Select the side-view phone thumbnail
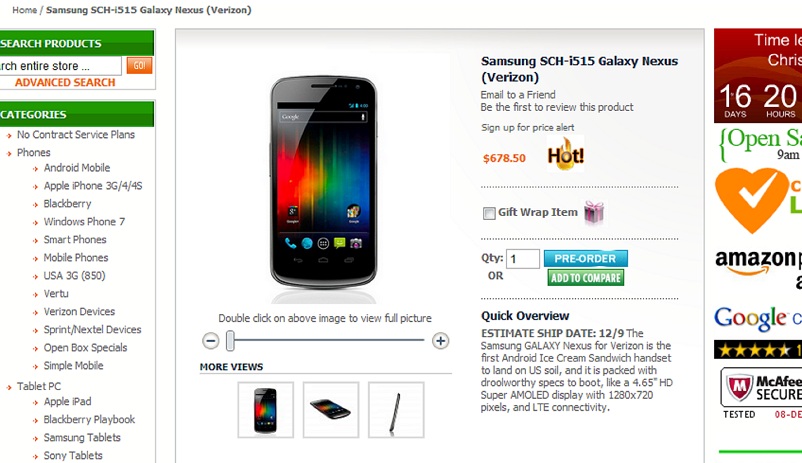 (396, 410)
